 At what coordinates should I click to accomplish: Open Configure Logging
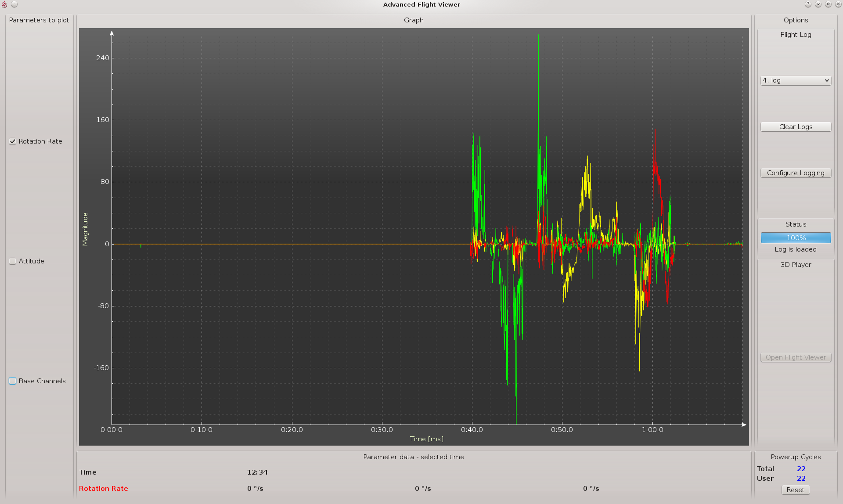pos(795,173)
